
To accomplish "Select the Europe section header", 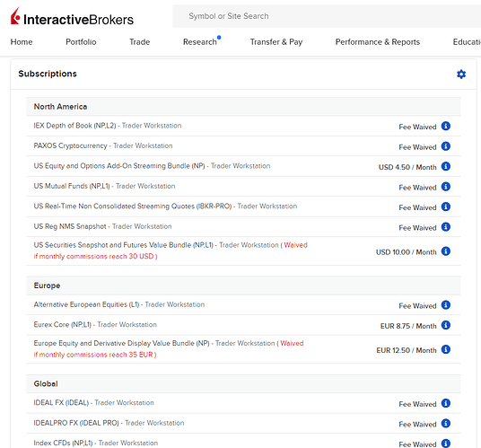I will 243,285.
